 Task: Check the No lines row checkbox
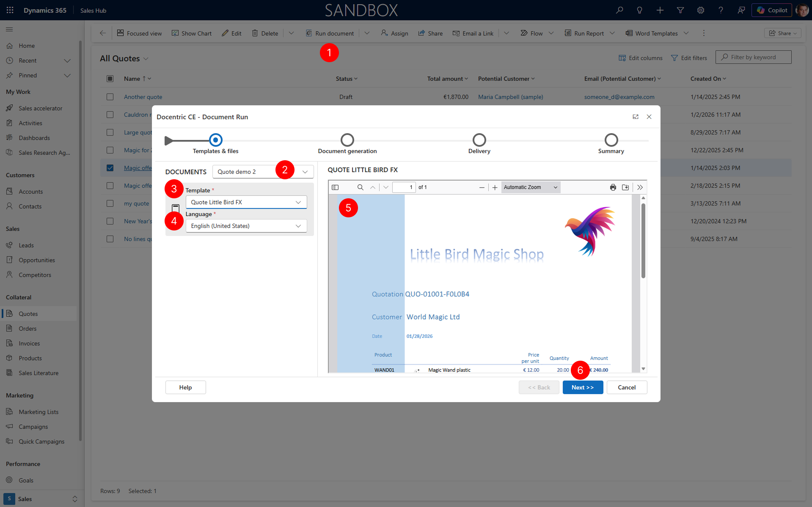[x=110, y=239]
